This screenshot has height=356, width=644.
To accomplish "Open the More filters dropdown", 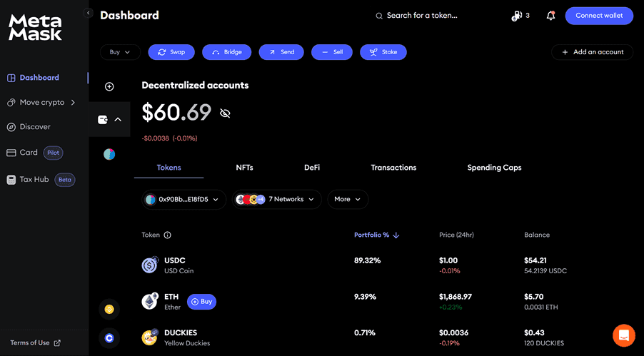I will click(348, 199).
